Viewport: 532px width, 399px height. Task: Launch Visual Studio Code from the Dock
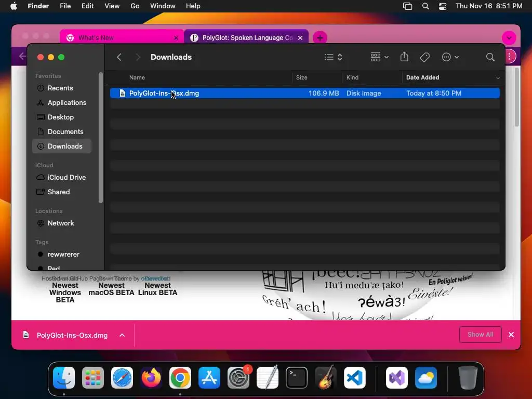point(354,378)
